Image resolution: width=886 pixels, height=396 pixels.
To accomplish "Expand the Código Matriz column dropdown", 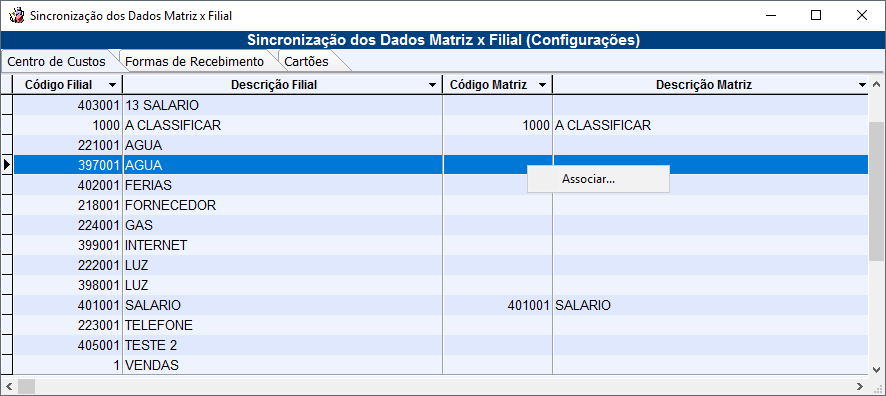I will [542, 85].
